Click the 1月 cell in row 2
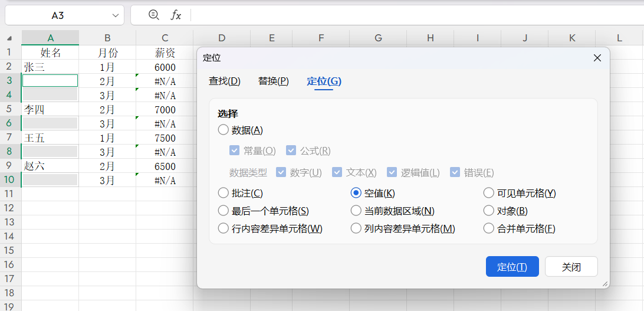This screenshot has width=644, height=311. coord(107,67)
